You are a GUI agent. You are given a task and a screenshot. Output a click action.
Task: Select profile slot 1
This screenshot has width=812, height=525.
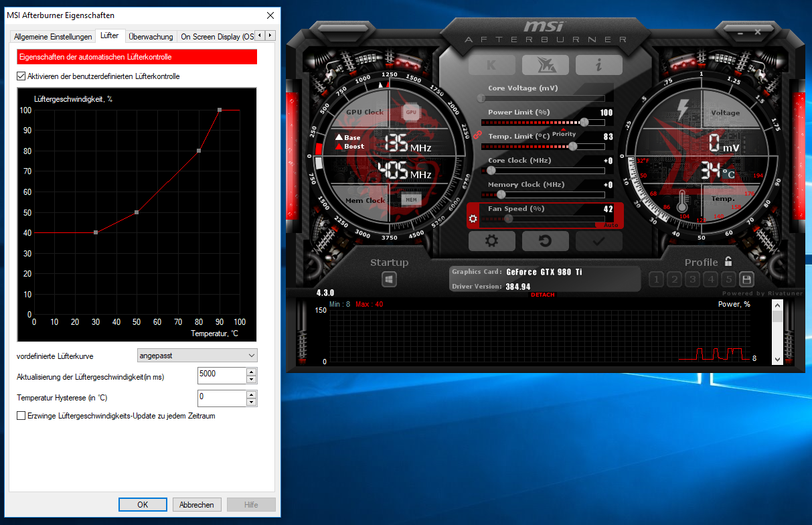coord(656,279)
